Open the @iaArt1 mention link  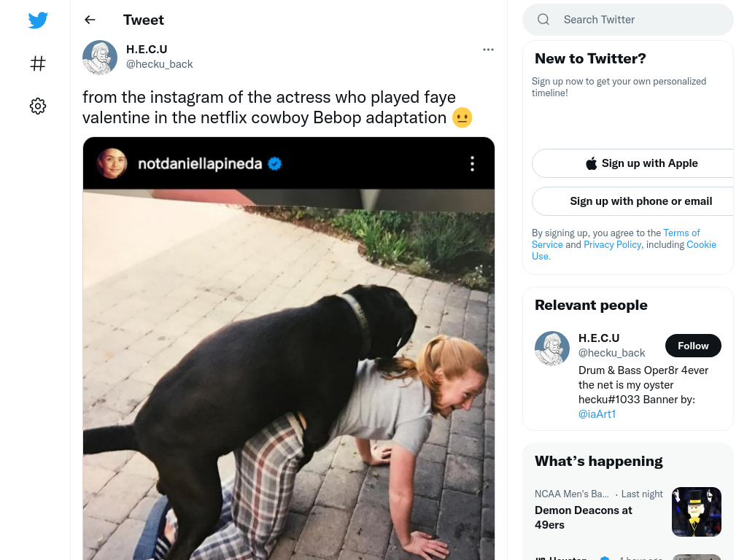597,414
